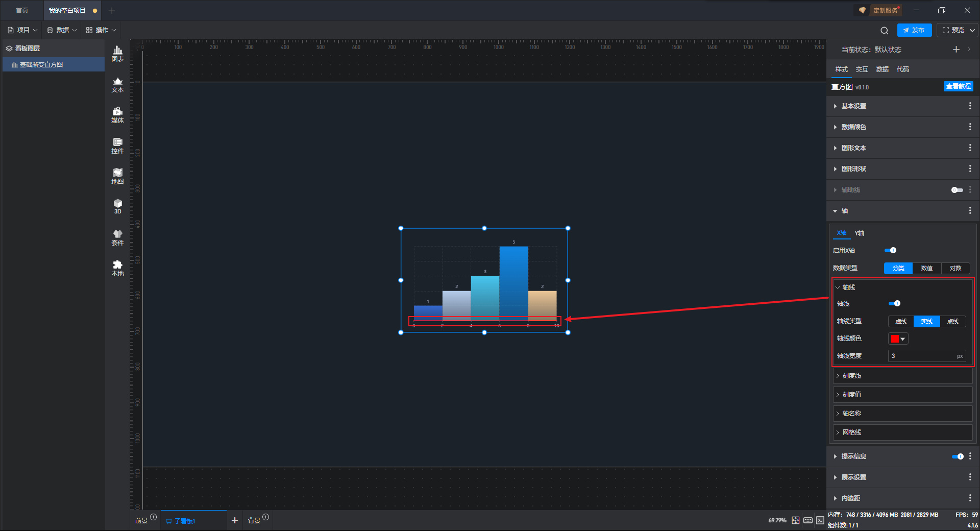Screen dimensions: 980x531
Task: Expand the 刻度线 subsection
Action: point(902,375)
